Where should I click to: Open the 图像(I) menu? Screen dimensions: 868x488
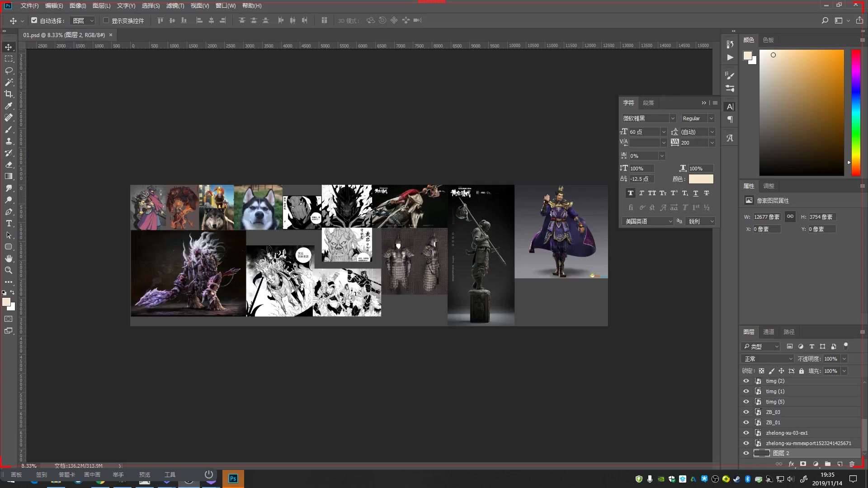coord(78,6)
